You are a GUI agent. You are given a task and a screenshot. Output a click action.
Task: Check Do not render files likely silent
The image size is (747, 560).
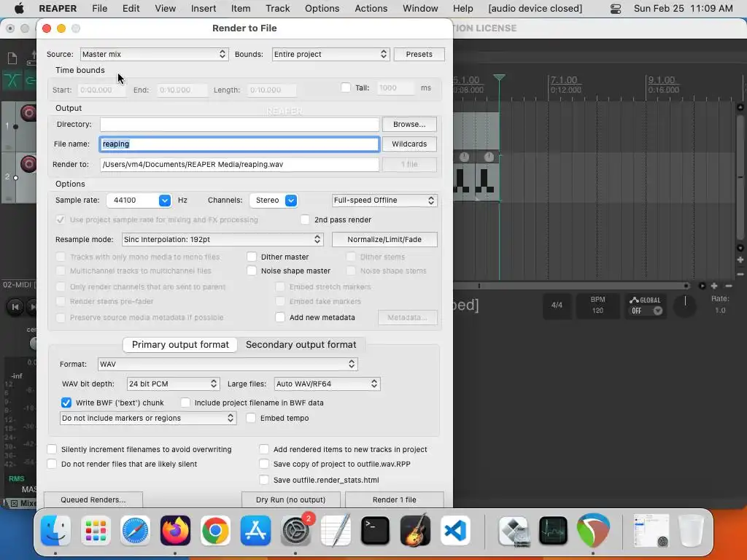52,464
